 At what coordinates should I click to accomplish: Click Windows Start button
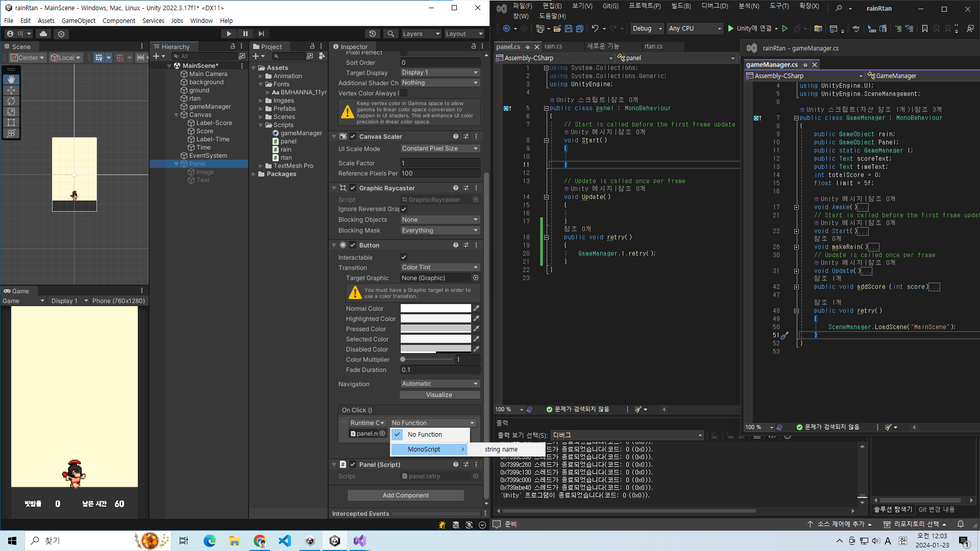click(12, 541)
